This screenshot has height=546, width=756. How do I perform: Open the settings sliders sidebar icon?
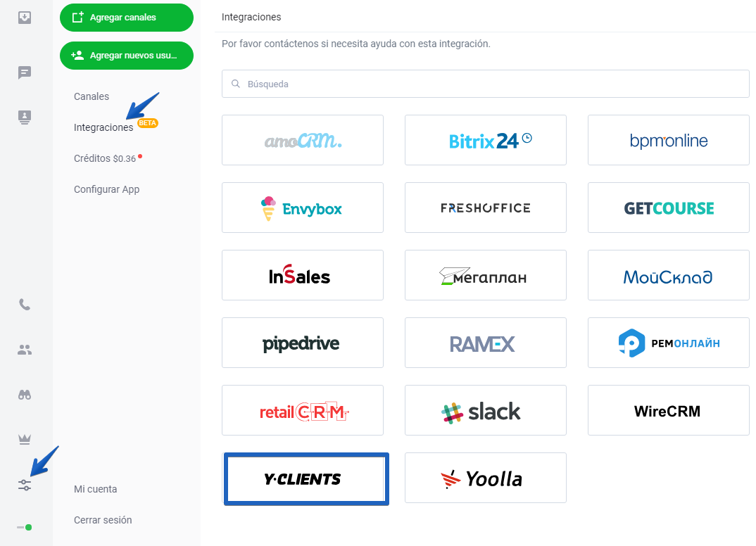pos(25,485)
